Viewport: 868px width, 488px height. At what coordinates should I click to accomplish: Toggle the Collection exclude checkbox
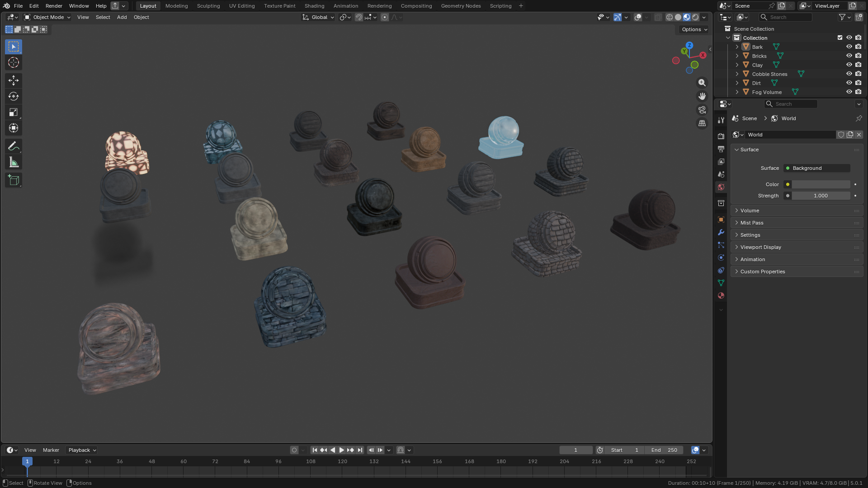coord(840,38)
